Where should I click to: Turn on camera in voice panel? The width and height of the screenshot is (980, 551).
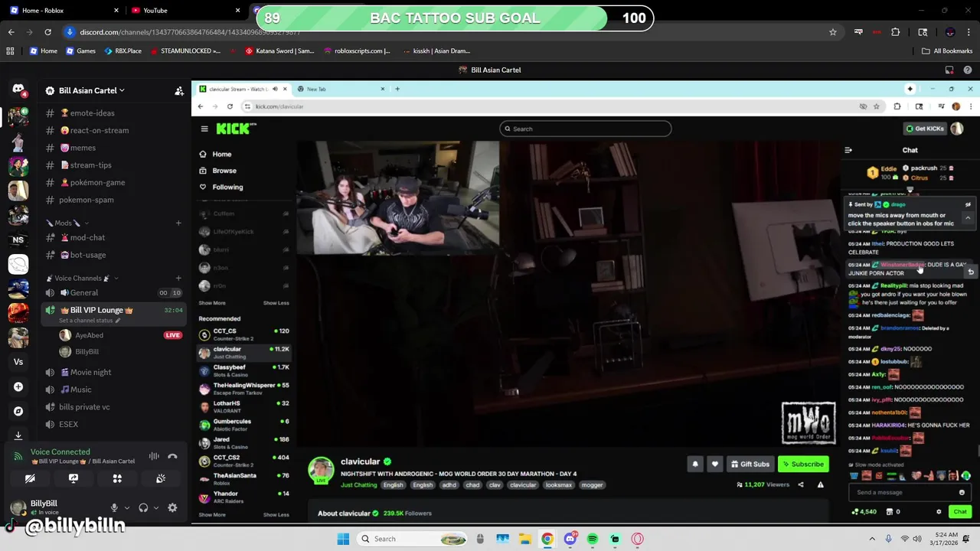30,478
